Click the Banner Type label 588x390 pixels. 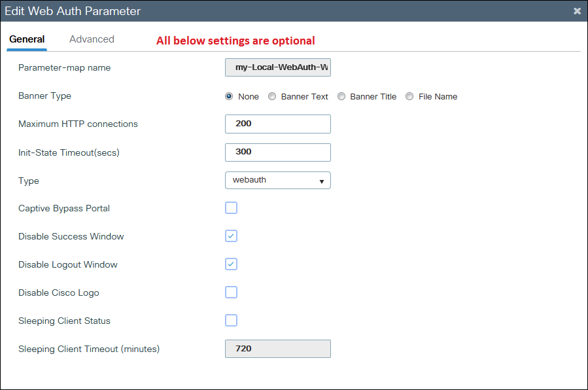[x=44, y=96]
